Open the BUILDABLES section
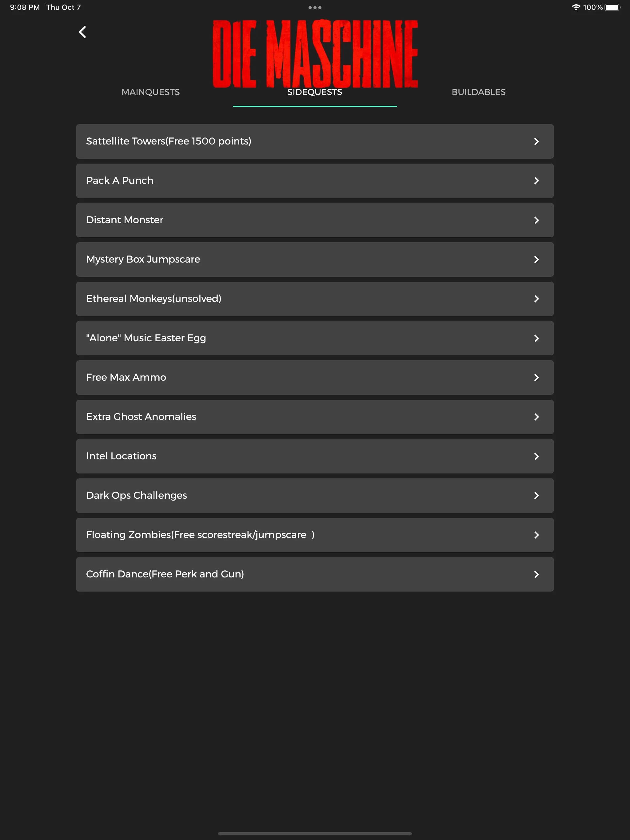The height and width of the screenshot is (840, 630). click(x=479, y=92)
